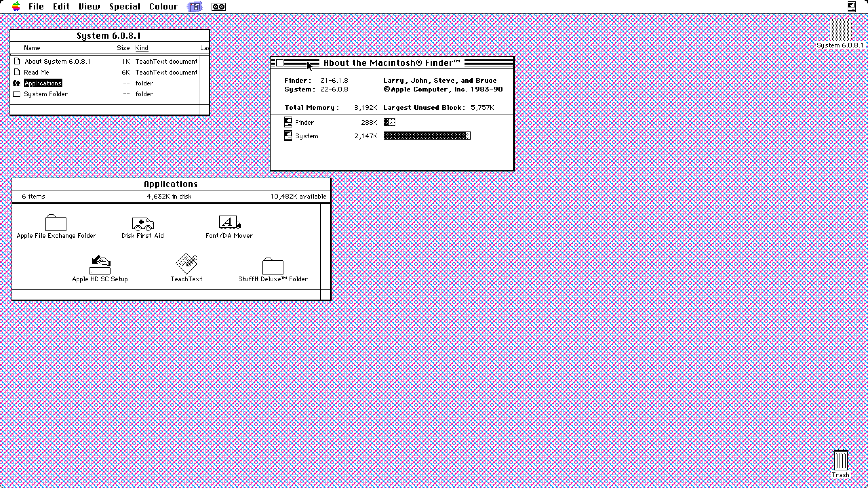Click the Name column header
The height and width of the screenshot is (488, 868).
32,48
